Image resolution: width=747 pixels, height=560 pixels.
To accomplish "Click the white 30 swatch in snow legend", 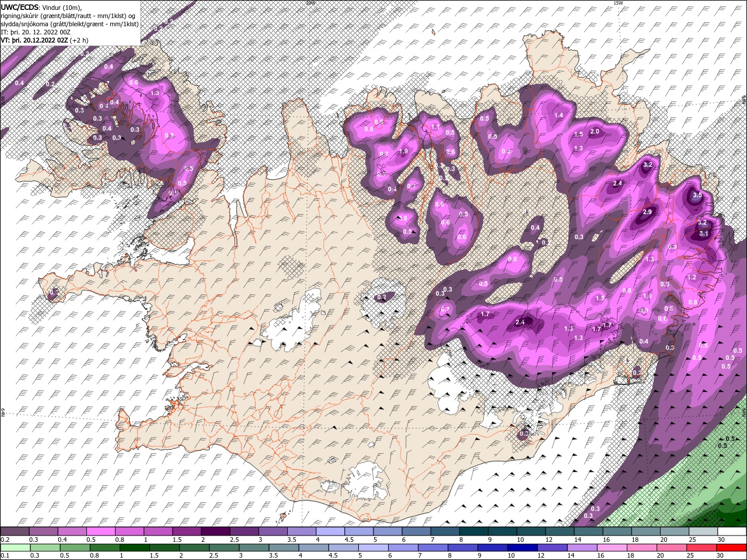I will (x=731, y=531).
